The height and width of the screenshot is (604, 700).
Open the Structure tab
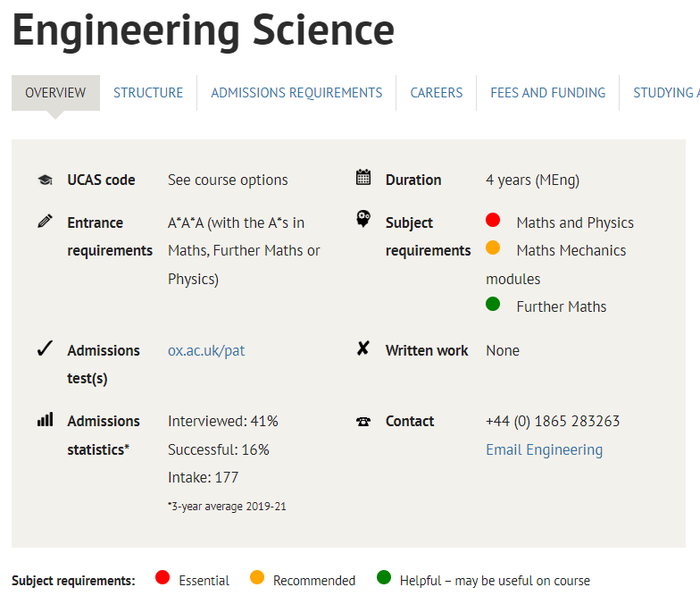tap(148, 93)
